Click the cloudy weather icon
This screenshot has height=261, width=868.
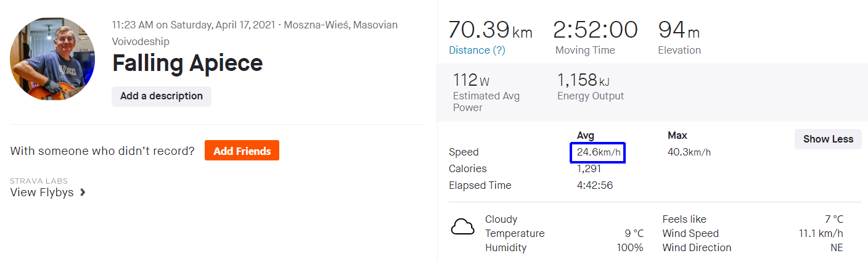point(462,227)
